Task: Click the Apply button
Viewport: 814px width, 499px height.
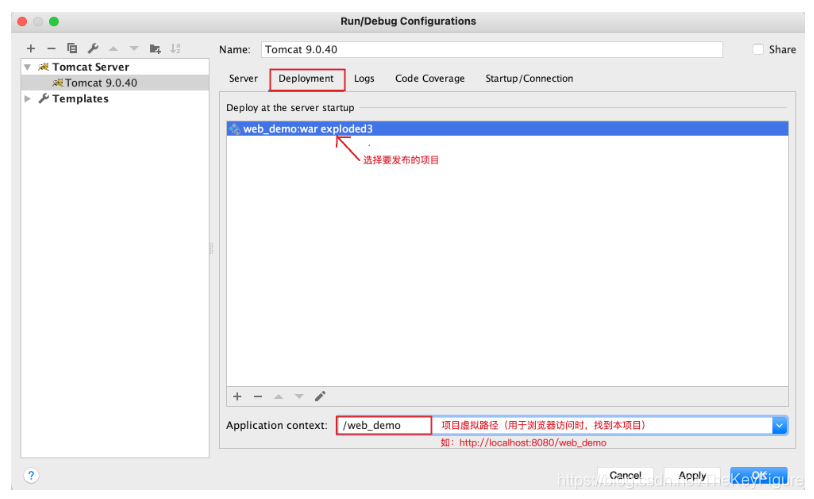Action: tap(692, 475)
